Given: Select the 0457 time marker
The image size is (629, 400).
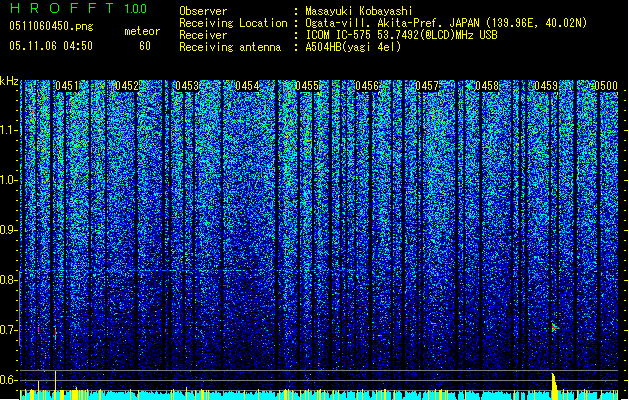Looking at the screenshot, I should coord(427,86).
